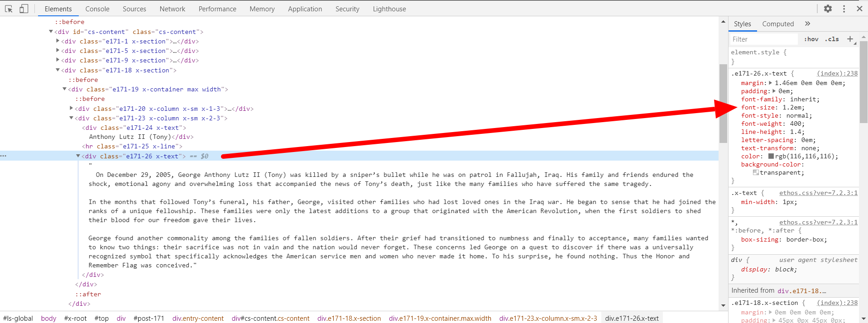Open the Memory tab
This screenshot has height=323, width=868.
point(262,9)
